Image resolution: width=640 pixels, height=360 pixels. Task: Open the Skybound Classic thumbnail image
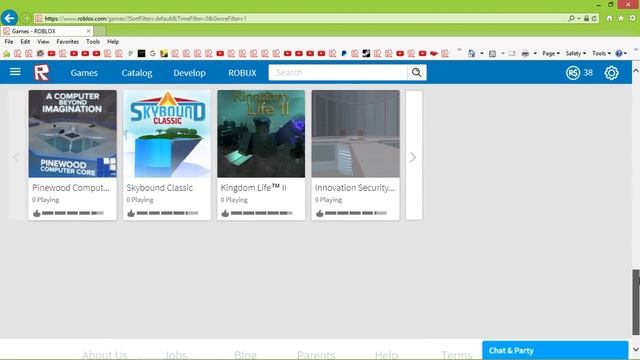pyautogui.click(x=167, y=134)
